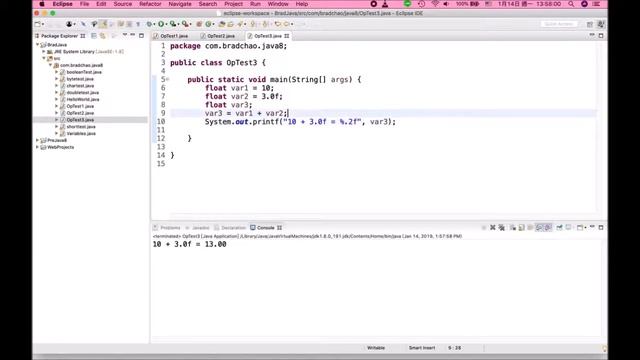
Task: Open the Run menu
Action: 255,4
